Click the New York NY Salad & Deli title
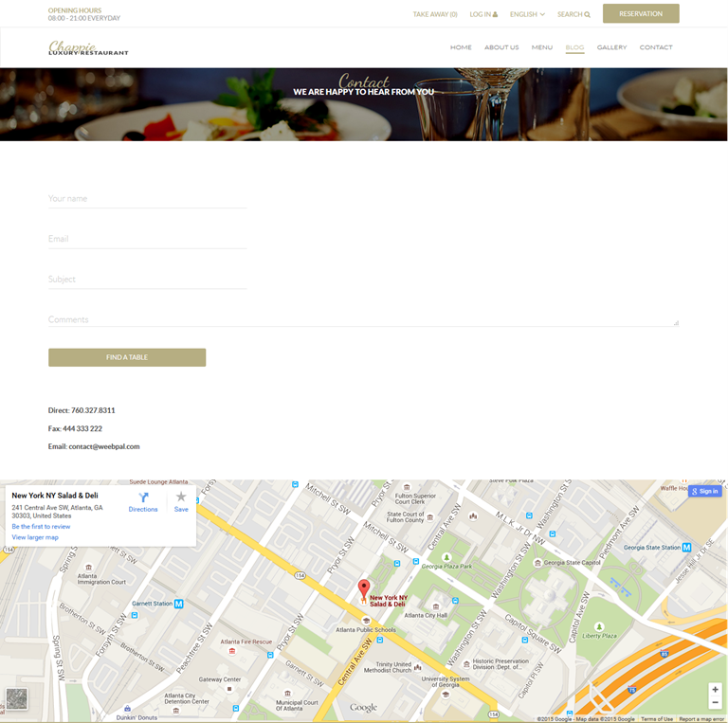 55,496
